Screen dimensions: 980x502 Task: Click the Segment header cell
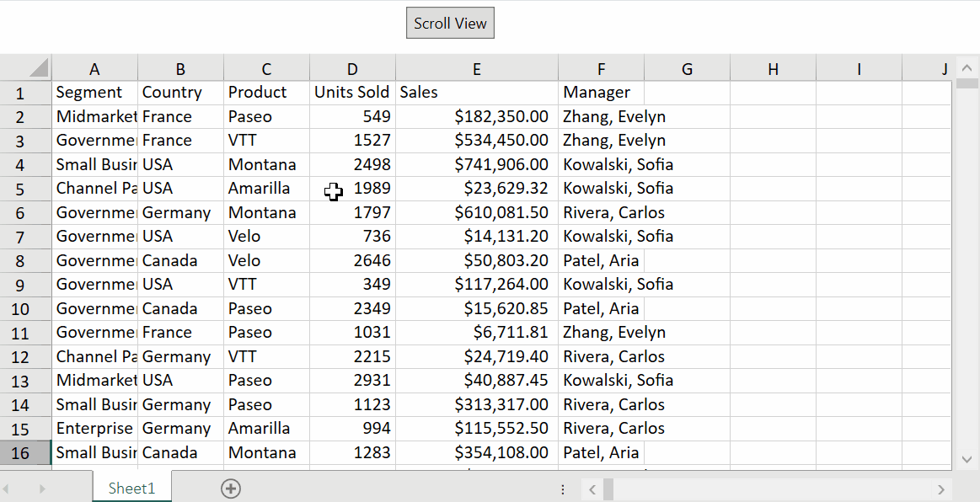(x=94, y=93)
